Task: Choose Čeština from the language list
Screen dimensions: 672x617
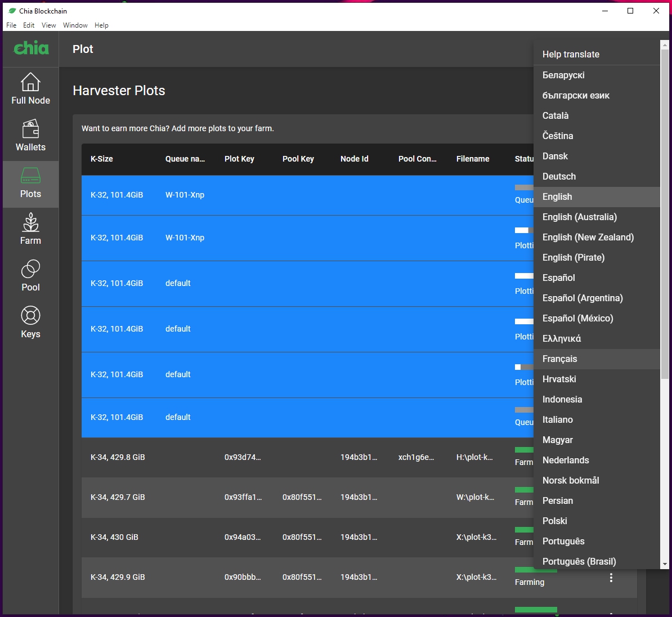Action: (x=597, y=136)
